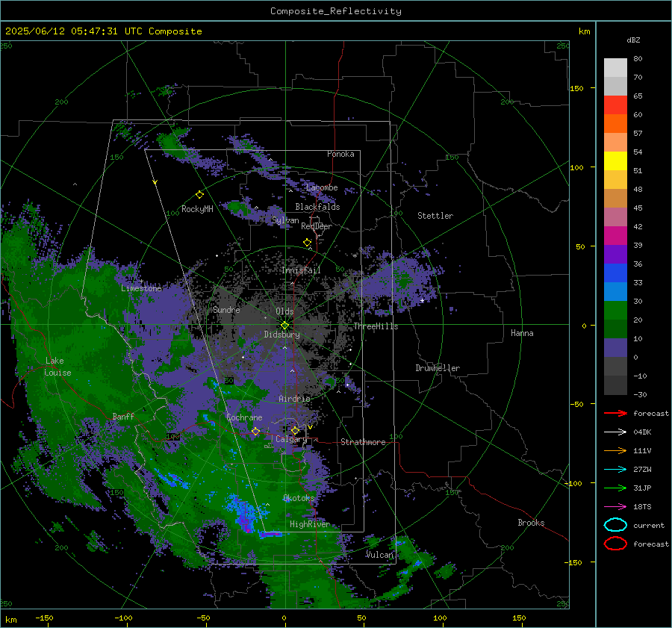Screen dimensions: 672x628
Task: Click the white plus marker southeast of ThreeHills echo
Action: coord(422,300)
